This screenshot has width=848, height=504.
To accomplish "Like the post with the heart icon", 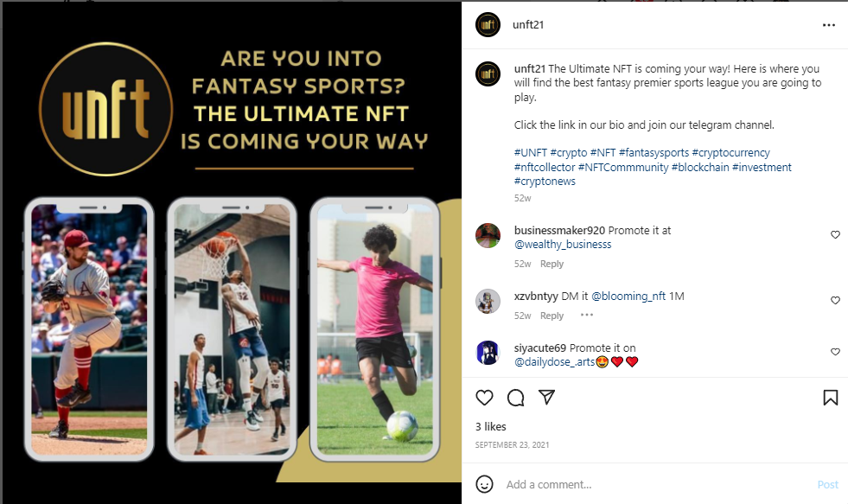I will click(484, 398).
